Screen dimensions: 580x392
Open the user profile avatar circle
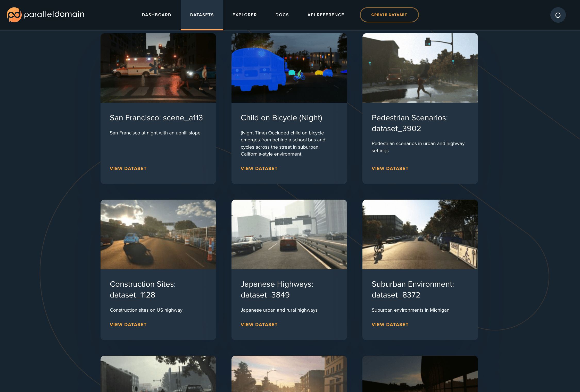point(558,15)
